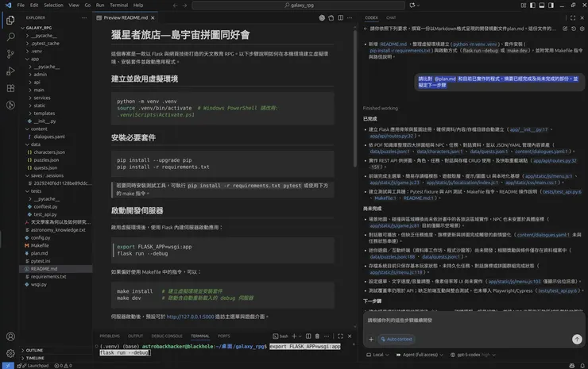Collapse the tests folder
This screenshot has width=588, height=369.
point(36,191)
